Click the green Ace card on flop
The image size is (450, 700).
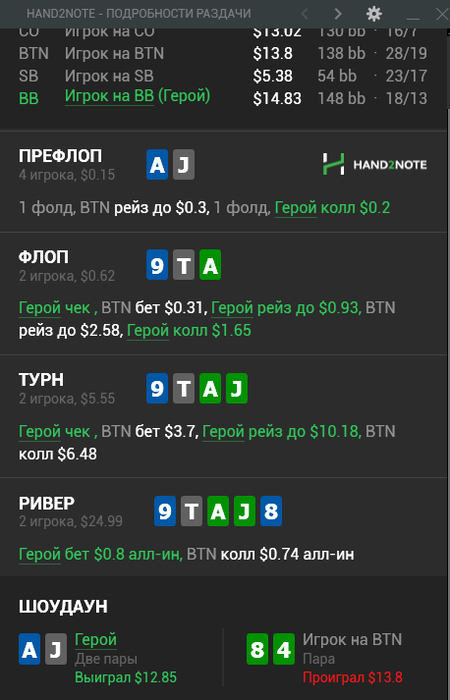click(x=210, y=265)
